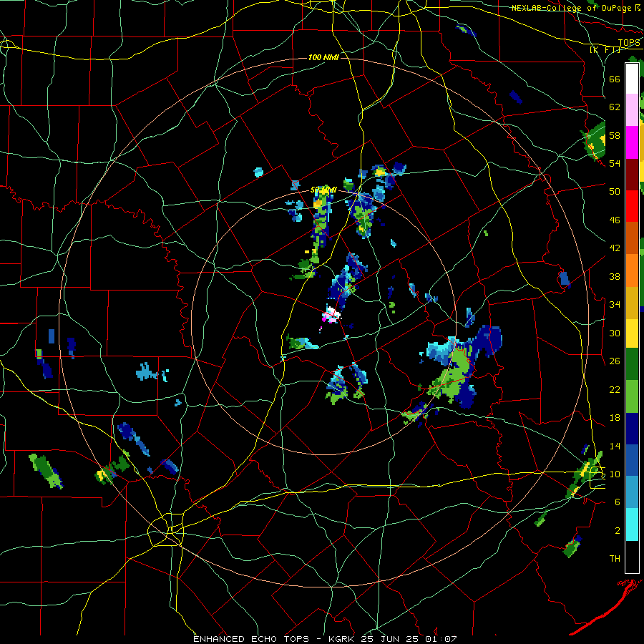Click the "6" legend value
This screenshot has height=644, width=644.
tap(618, 502)
